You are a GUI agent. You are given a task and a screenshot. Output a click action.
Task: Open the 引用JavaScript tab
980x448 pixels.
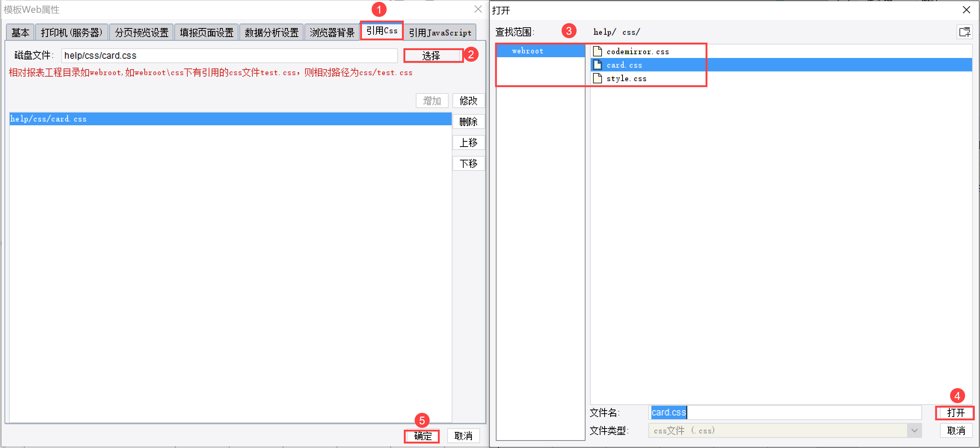point(440,33)
